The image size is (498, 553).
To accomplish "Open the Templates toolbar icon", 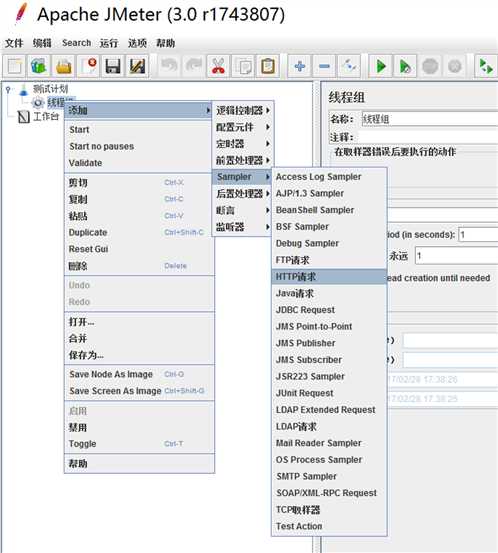I will (x=39, y=66).
